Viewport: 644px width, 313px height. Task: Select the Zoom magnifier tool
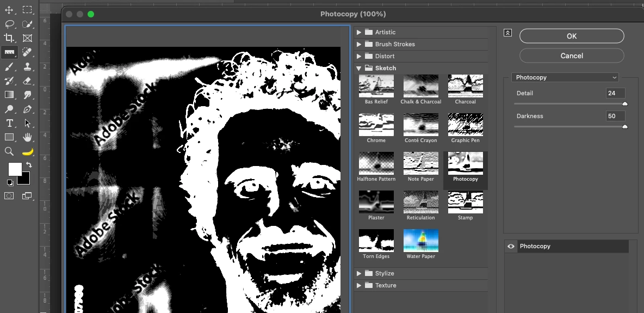pos(9,151)
